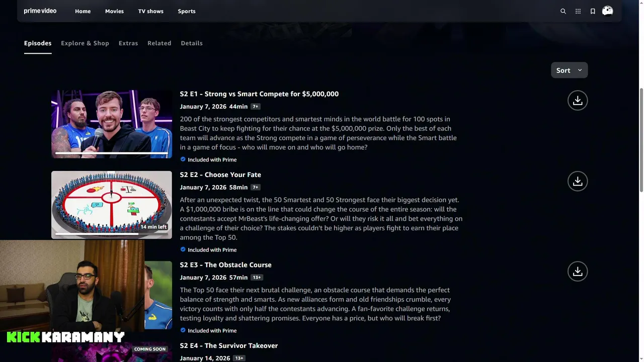
Task: Open the Sports menu
Action: point(187,11)
